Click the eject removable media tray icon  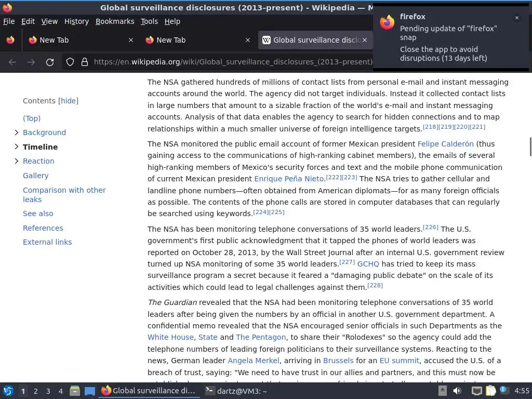(x=443, y=391)
